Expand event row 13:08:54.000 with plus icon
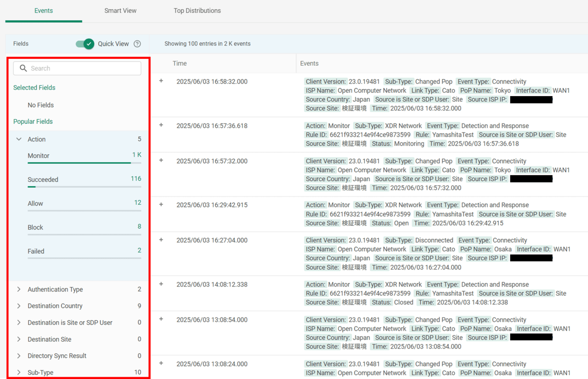This screenshot has width=588, height=379. coord(161,319)
